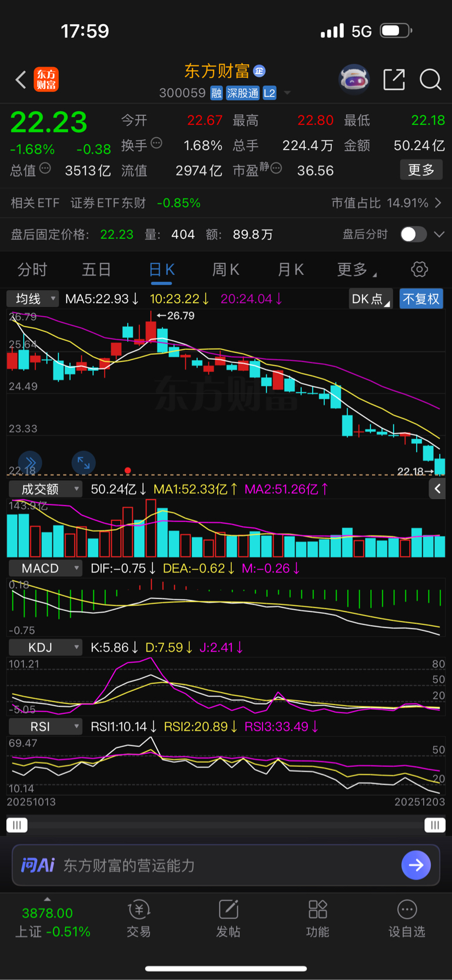Tap info icon next to 换手
Viewport: 452px width, 980px height.
(157, 143)
